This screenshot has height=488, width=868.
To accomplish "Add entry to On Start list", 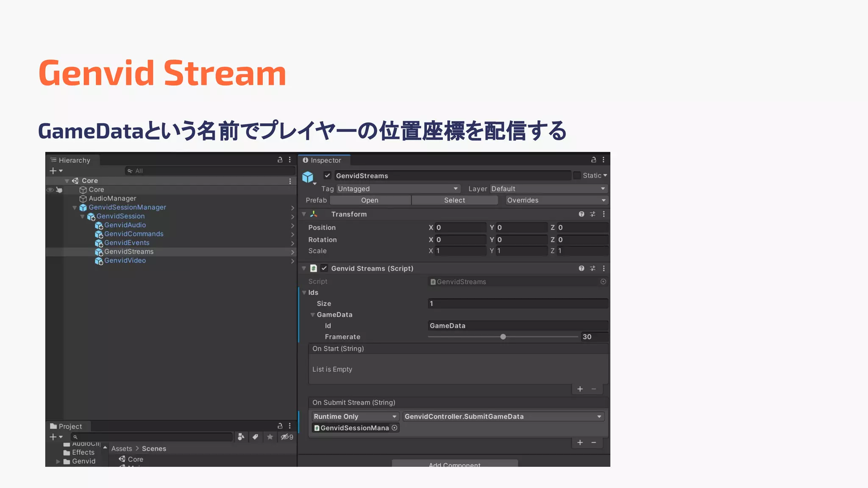I will pos(580,389).
